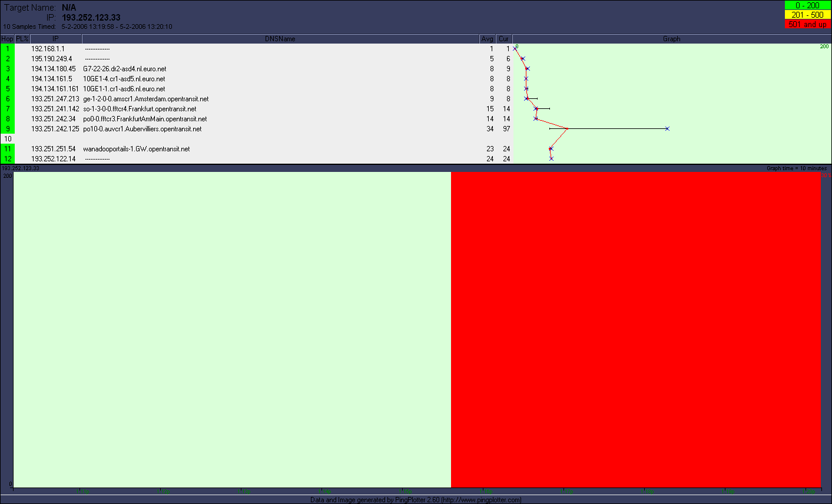Click the target IP 193.252.123.33 in header
The height and width of the screenshot is (504, 832).
(x=91, y=18)
